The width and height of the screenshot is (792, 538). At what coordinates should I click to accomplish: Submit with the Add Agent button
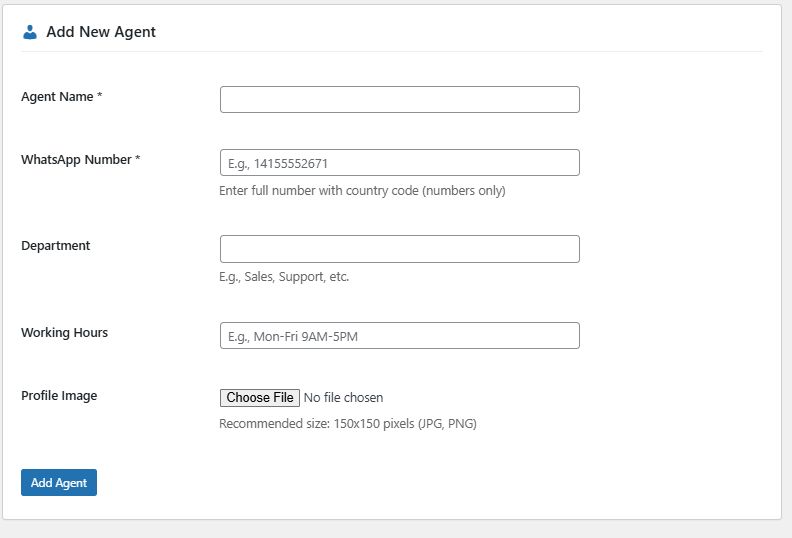click(59, 483)
